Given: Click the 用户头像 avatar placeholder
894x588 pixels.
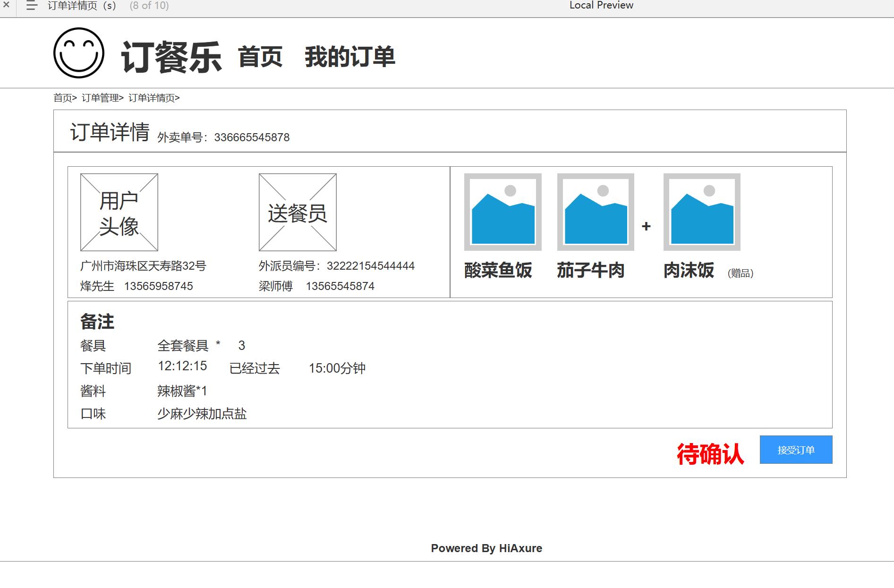Looking at the screenshot, I should (x=119, y=212).
